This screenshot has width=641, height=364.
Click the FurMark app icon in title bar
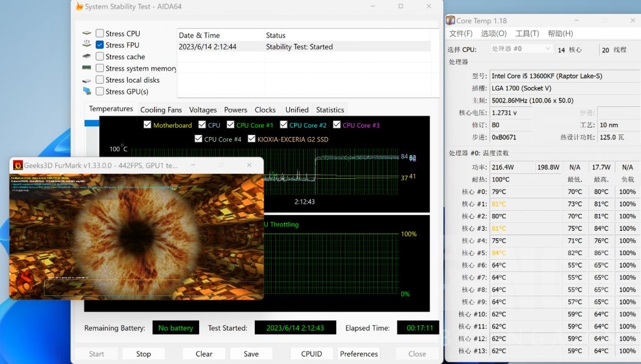18,165
